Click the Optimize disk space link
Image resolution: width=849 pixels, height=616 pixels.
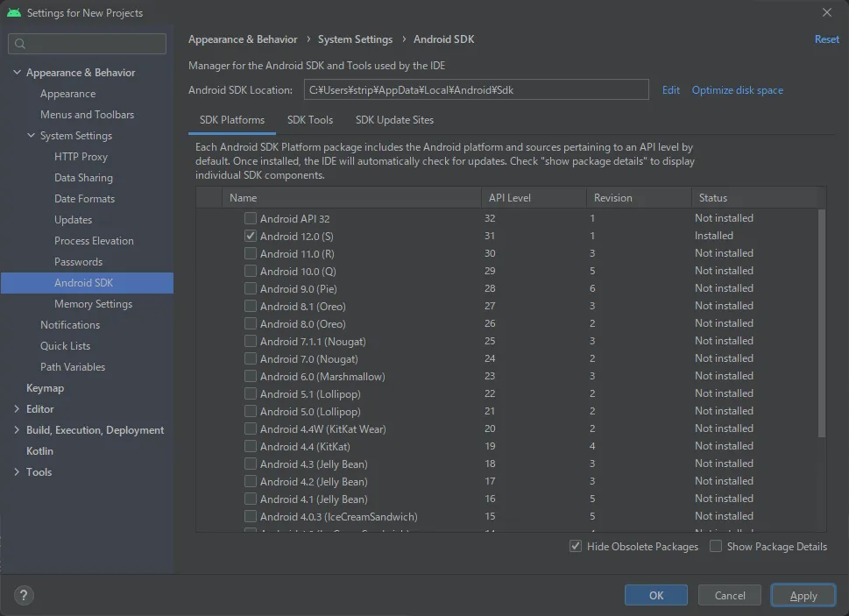[x=737, y=90]
